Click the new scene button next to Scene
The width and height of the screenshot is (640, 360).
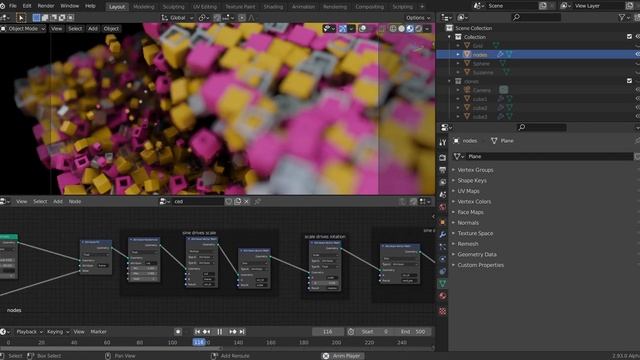[x=542, y=6]
